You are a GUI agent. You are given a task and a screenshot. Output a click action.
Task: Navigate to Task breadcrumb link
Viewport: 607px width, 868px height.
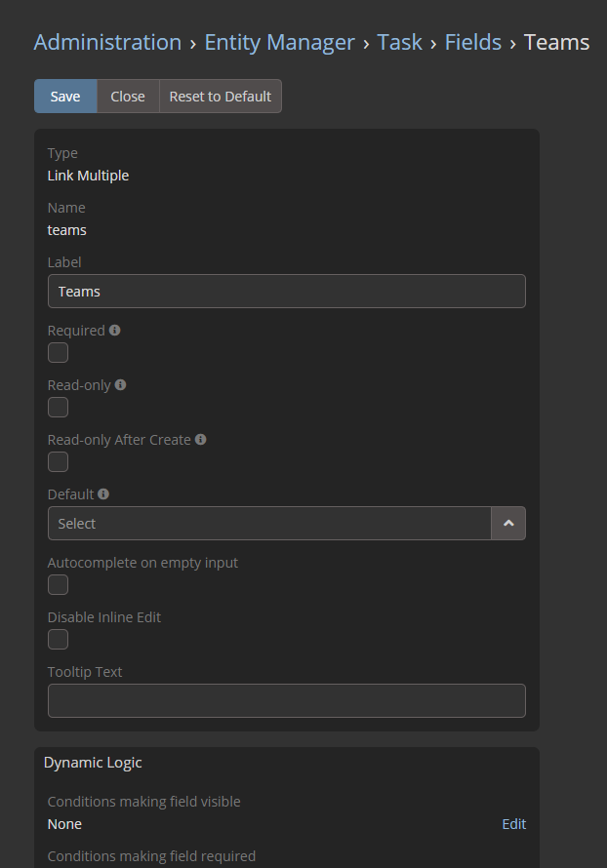point(399,42)
